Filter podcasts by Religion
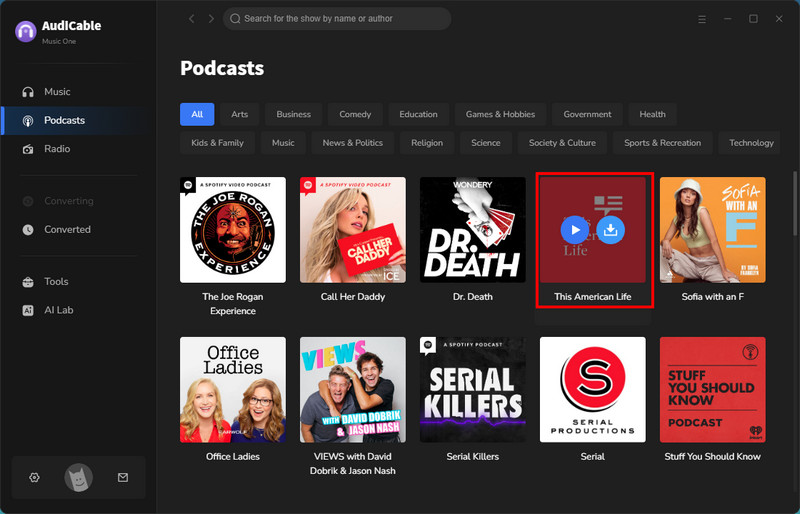This screenshot has height=514, width=800. (x=427, y=143)
